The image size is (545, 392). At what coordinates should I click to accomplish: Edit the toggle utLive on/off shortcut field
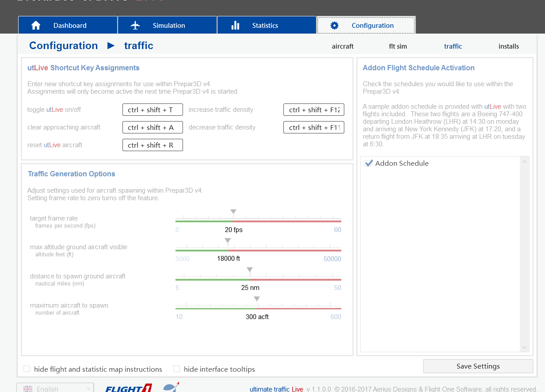(152, 110)
